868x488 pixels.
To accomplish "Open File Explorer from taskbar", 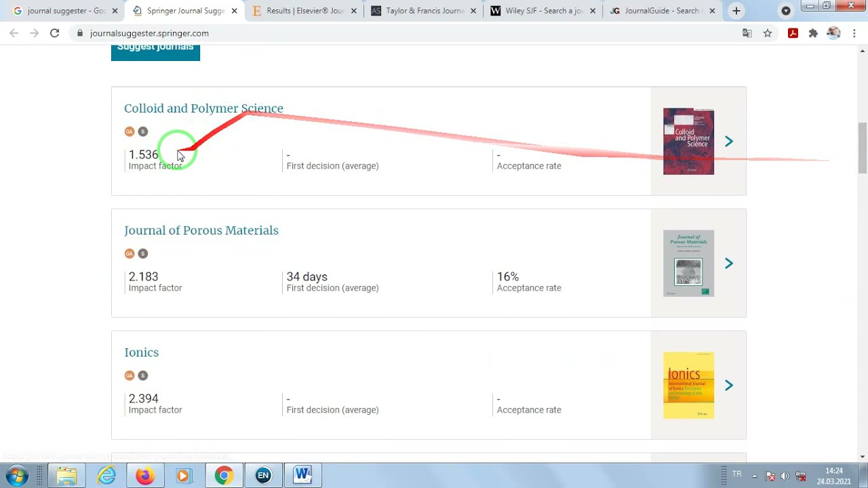I will (66, 476).
